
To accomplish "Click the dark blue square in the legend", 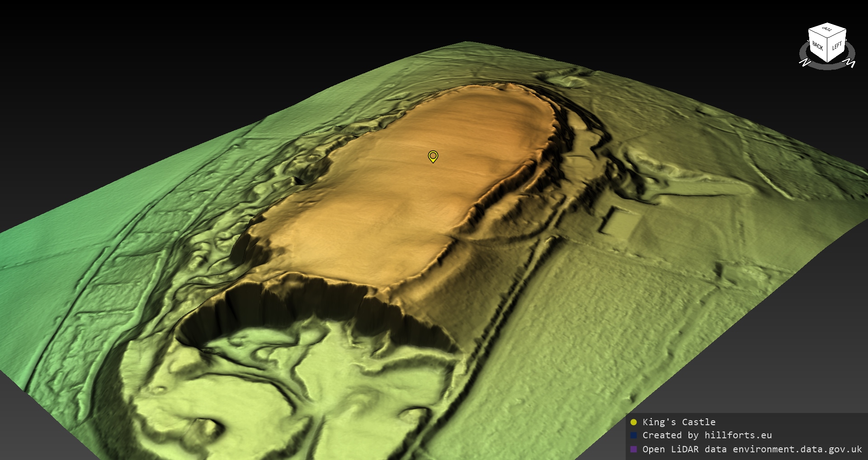I will click(633, 435).
